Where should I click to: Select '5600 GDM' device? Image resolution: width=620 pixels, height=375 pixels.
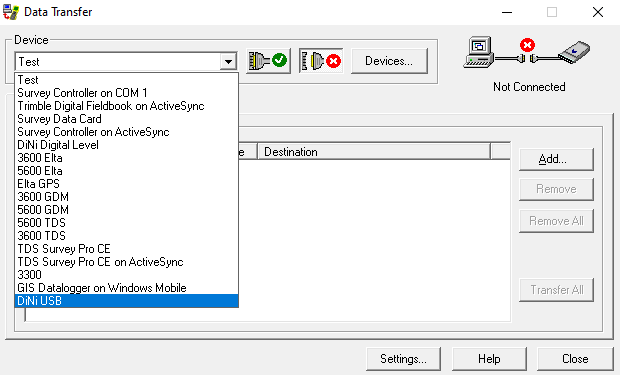pyautogui.click(x=127, y=210)
